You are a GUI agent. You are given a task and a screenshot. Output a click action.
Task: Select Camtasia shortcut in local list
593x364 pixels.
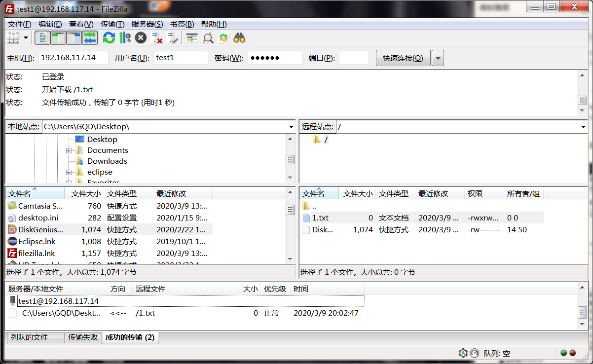(x=109, y=206)
